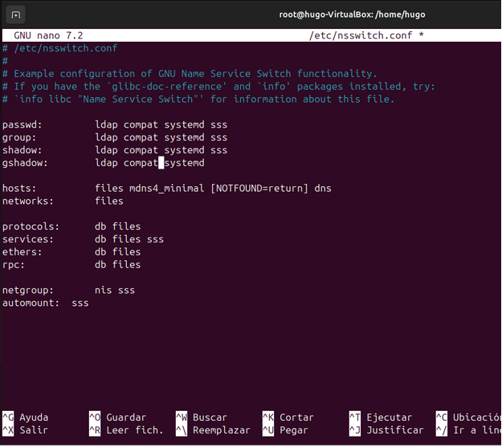Image resolution: width=502 pixels, height=448 pixels.
Task: Click the ^\ Reemplazar replace shortcut
Action: [x=213, y=430]
